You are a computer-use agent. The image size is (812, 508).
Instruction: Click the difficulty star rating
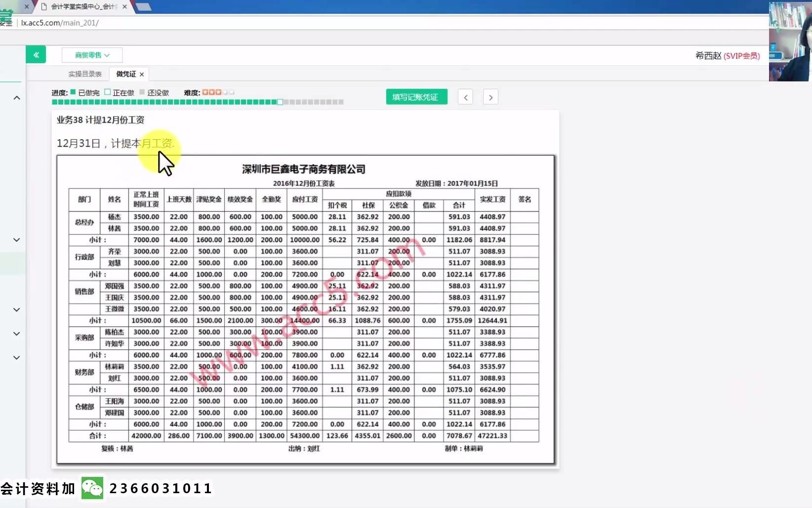(218, 92)
